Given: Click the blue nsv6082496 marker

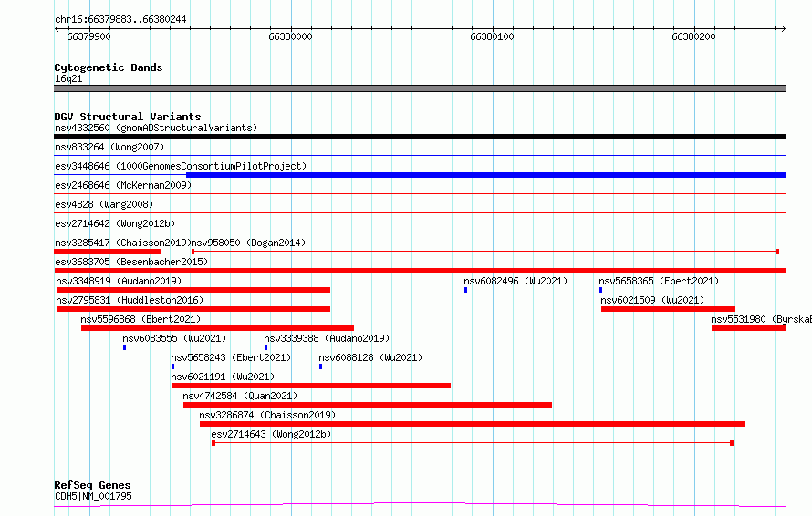Looking at the screenshot, I should [466, 290].
